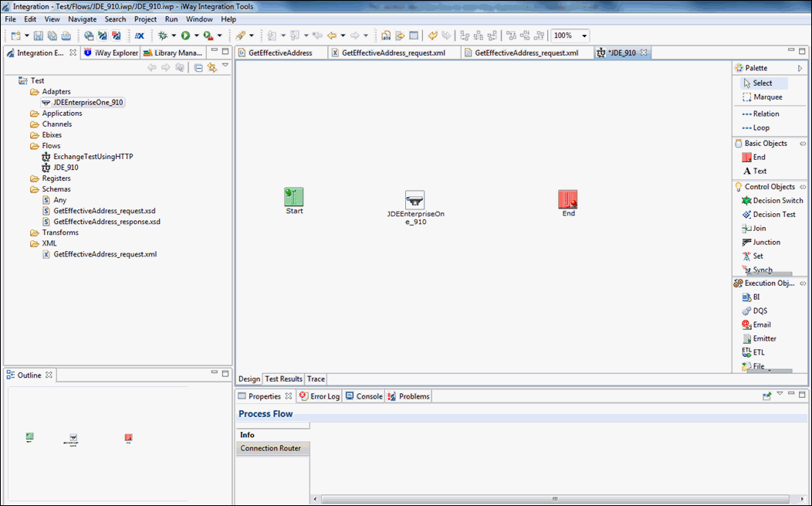812x506 pixels.
Task: Close the JDE_910 editor tab
Action: pyautogui.click(x=644, y=53)
